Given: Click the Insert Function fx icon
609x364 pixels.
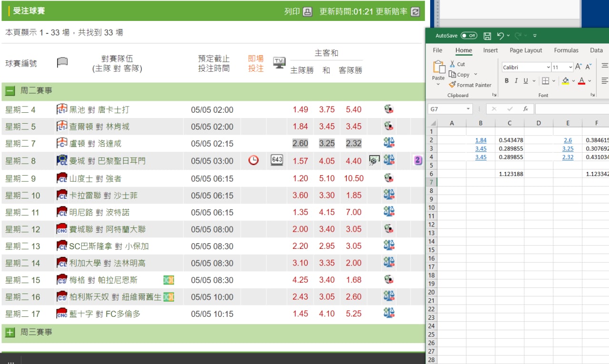Looking at the screenshot, I should click(525, 109).
